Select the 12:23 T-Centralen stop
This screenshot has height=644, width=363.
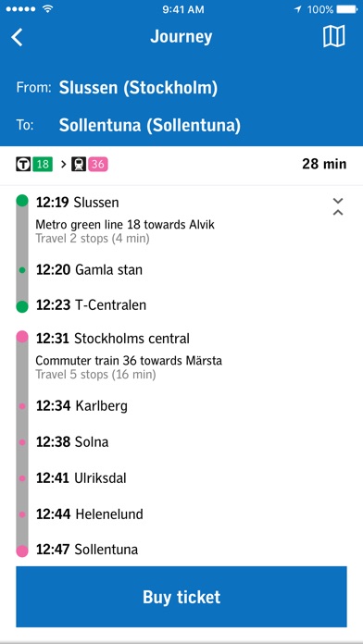click(x=91, y=305)
